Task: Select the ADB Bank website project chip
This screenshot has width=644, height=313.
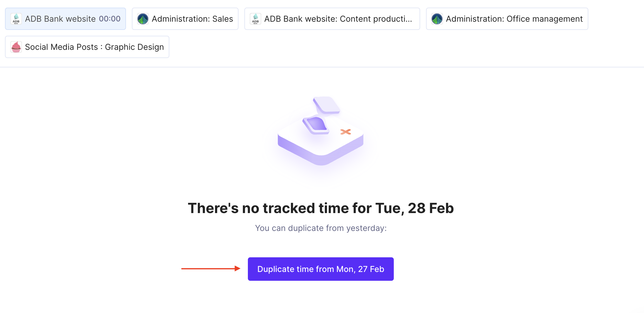Action: pos(65,19)
